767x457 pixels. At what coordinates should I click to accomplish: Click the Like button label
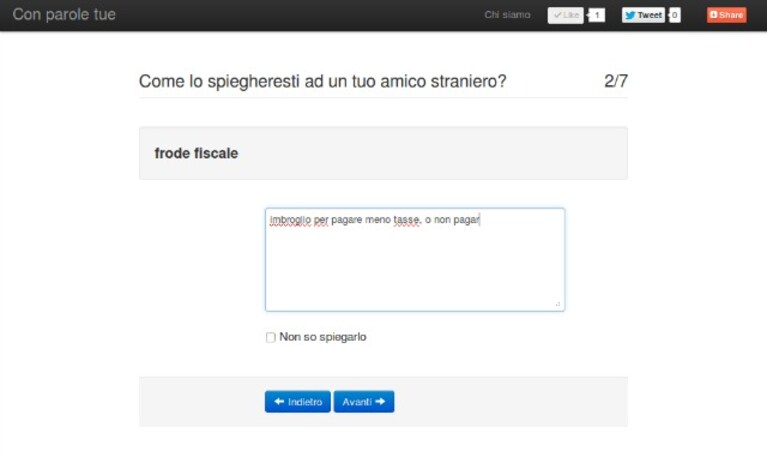click(x=571, y=15)
